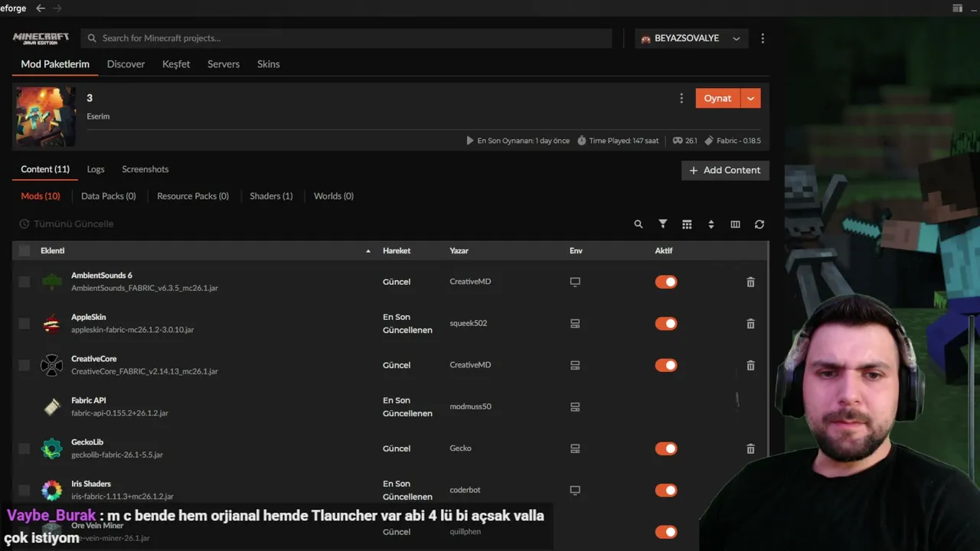The width and height of the screenshot is (980, 551).
Task: Go to the Servers tab
Action: (x=224, y=64)
